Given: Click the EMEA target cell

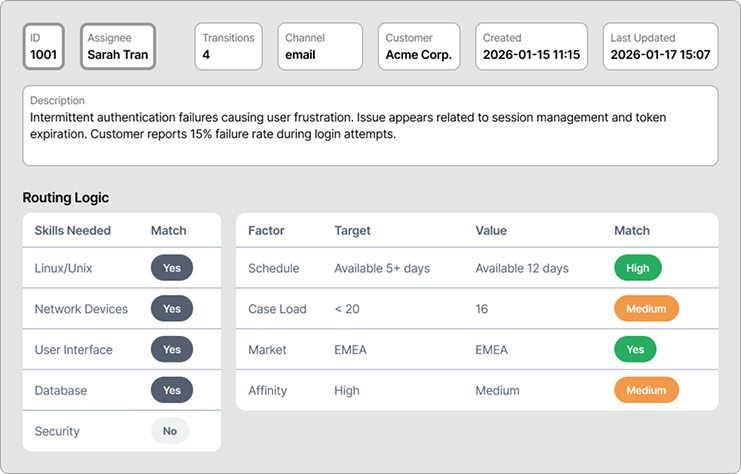Looking at the screenshot, I should (x=350, y=350).
